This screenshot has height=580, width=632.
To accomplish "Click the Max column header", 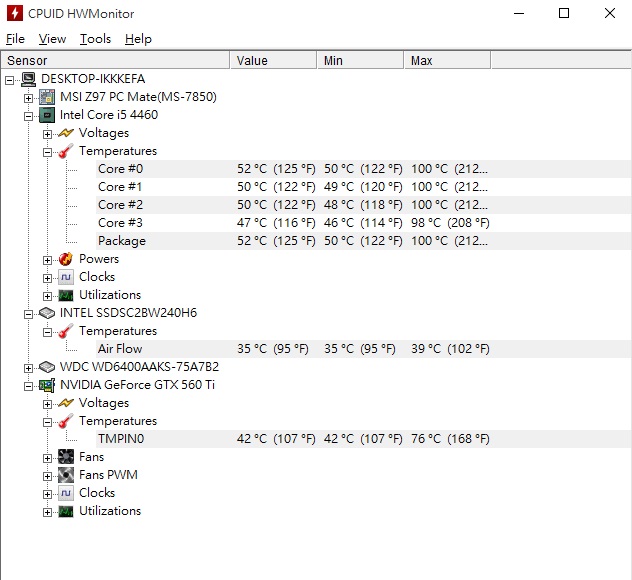I will 447,60.
